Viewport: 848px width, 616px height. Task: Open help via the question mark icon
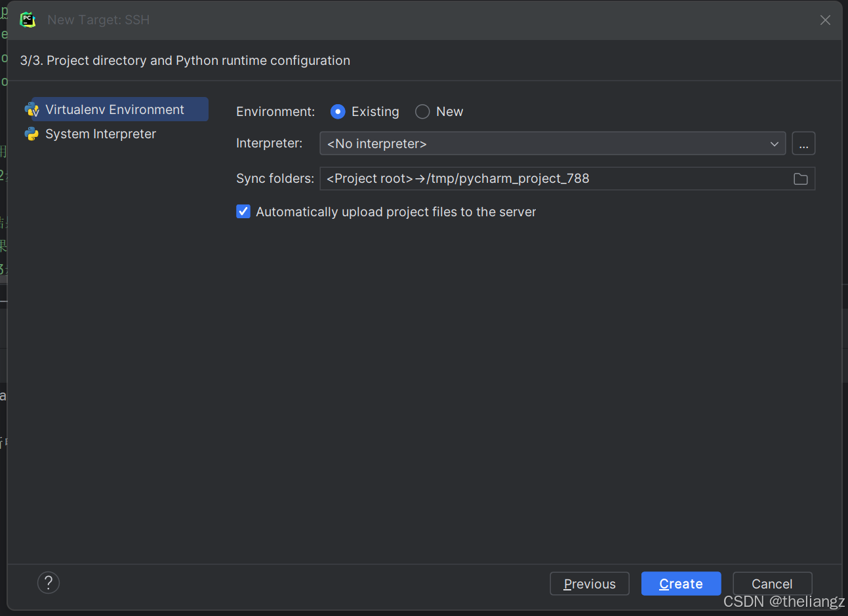click(x=49, y=583)
